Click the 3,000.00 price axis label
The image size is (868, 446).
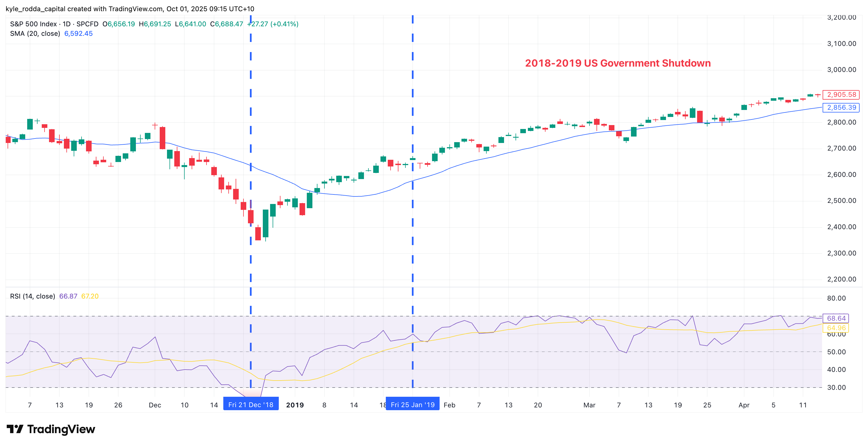[841, 70]
